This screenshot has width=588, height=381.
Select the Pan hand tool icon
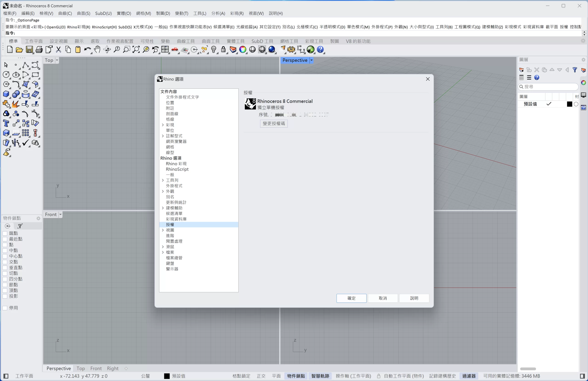point(97,50)
